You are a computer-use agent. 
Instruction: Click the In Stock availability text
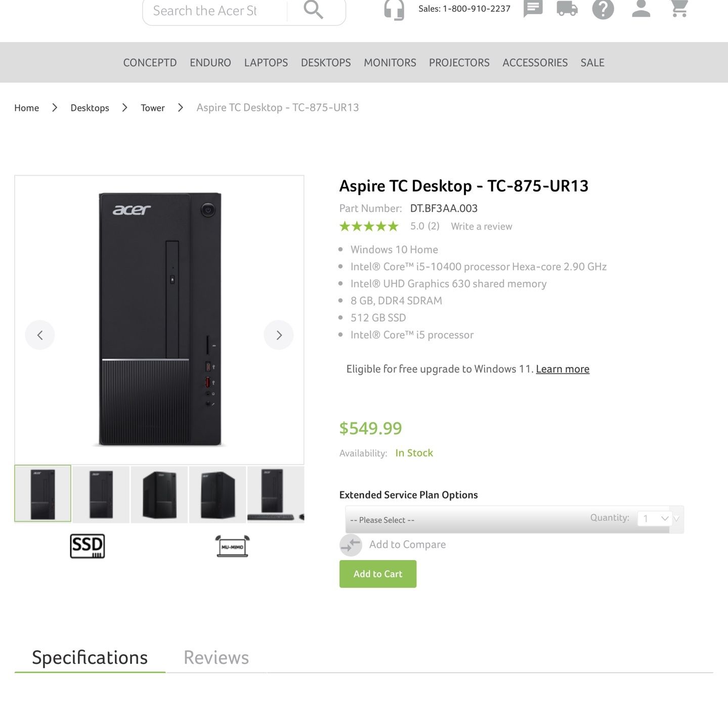pos(414,453)
